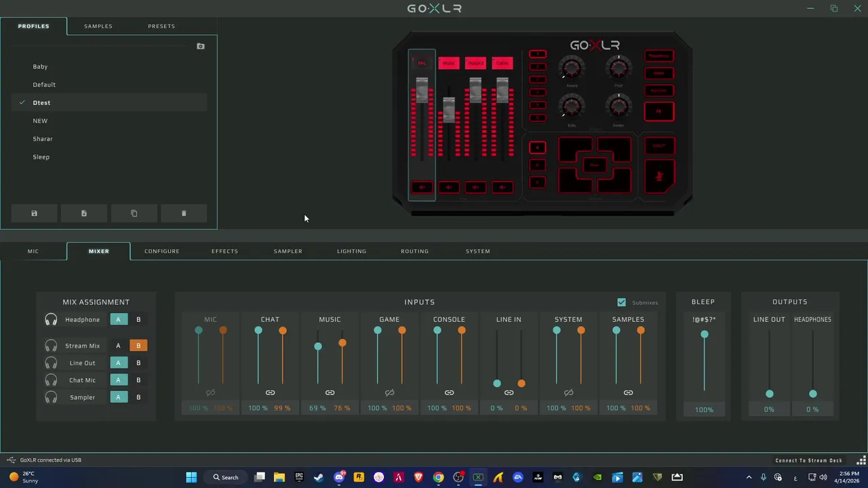Click the Music channel label on device

coord(448,63)
